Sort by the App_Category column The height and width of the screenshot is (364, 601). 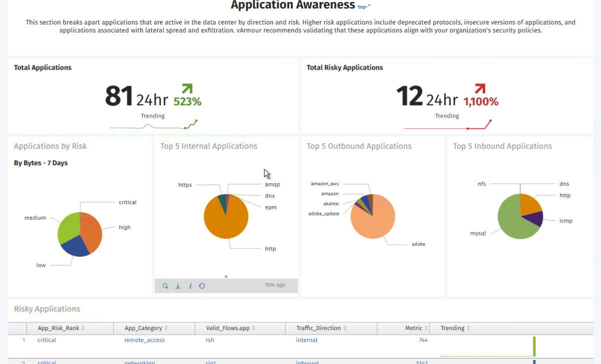146,328
